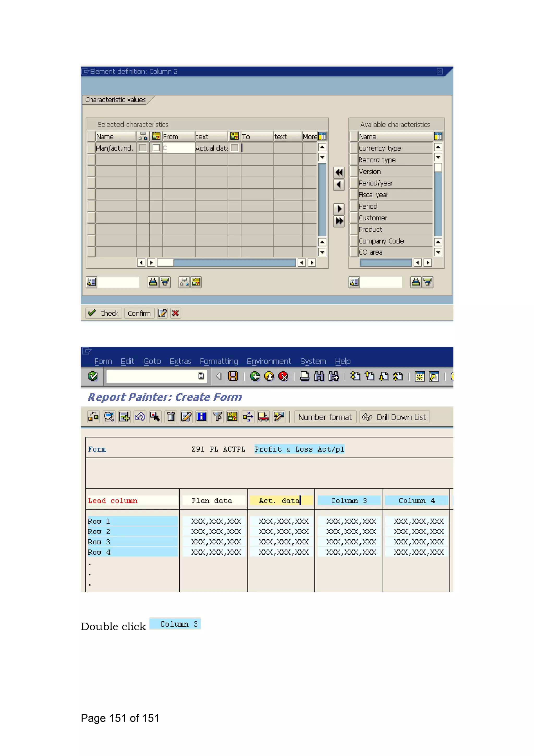Toggle the variable checkbox before From value 0
The height and width of the screenshot is (756, 534).
click(x=156, y=148)
